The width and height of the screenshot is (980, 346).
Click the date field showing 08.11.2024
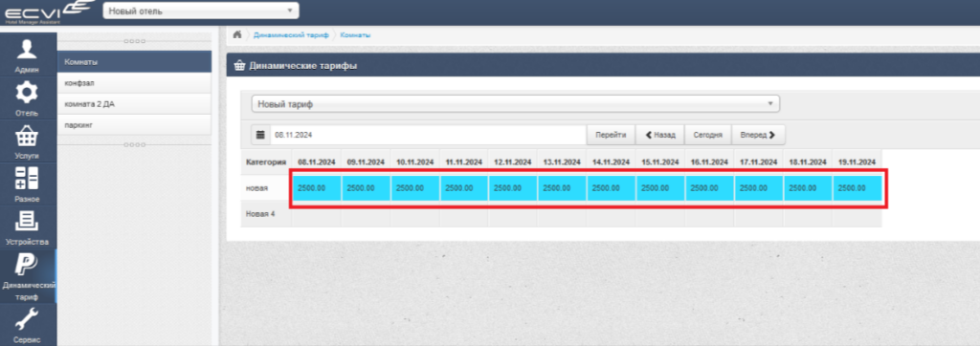pyautogui.click(x=428, y=134)
